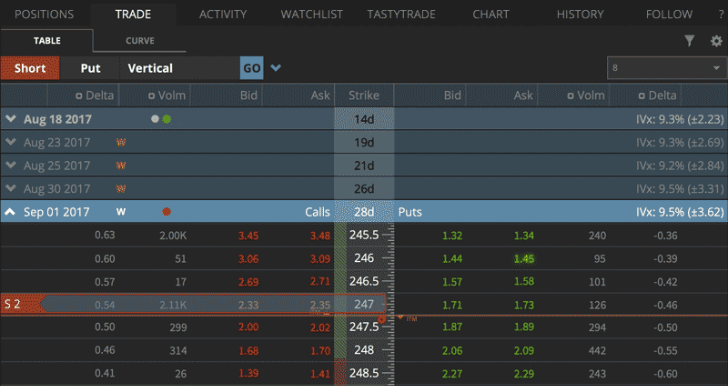728x386 pixels.
Task: Open the settings gear icon
Action: point(716,41)
